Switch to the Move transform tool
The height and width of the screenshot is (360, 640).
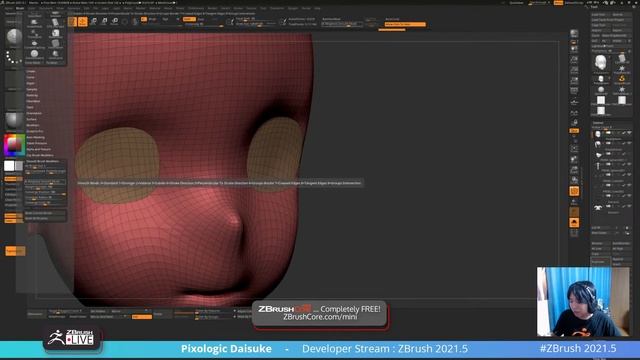point(93,22)
